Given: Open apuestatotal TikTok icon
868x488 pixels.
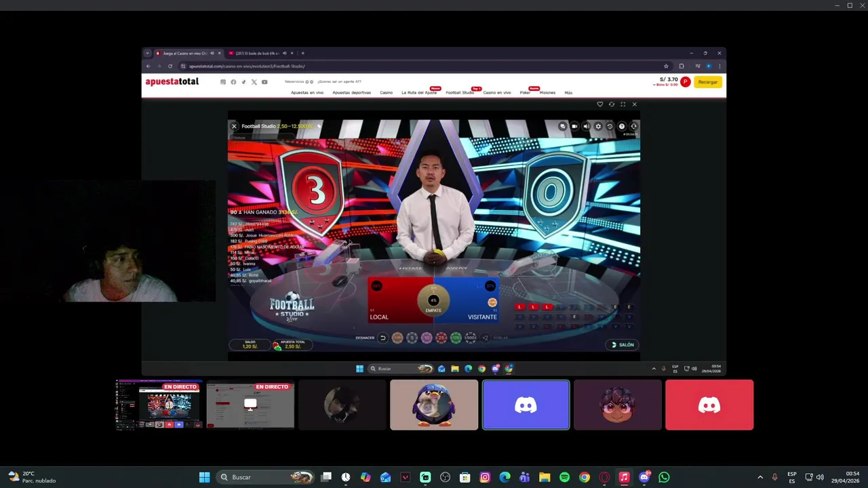Looking at the screenshot, I should (x=243, y=82).
